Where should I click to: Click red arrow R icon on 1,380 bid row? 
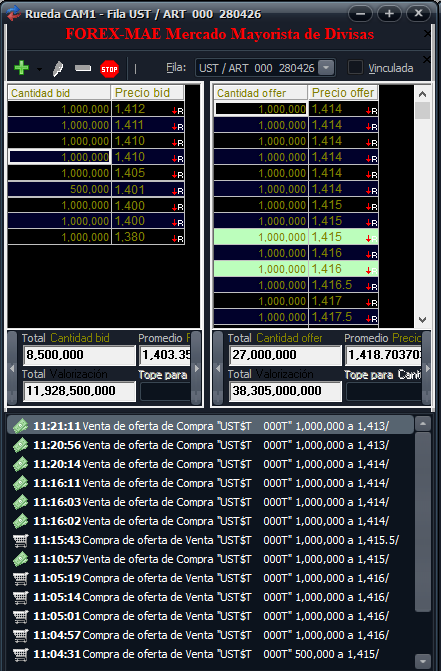tap(178, 239)
